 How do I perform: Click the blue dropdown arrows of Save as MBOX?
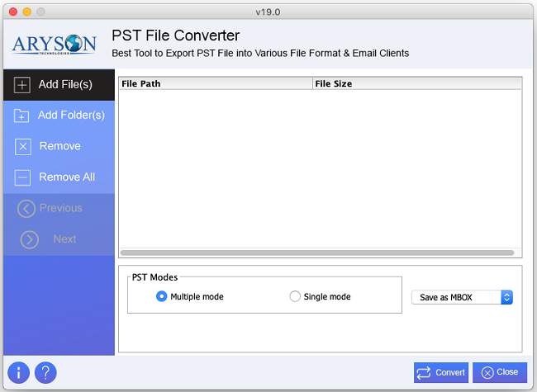[507, 297]
